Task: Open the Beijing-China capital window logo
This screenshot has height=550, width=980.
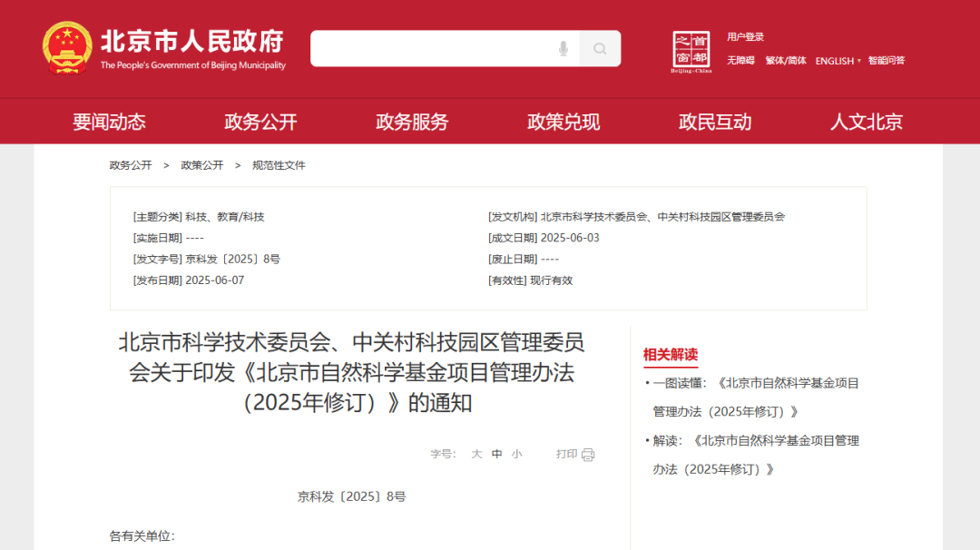Action: point(691,52)
